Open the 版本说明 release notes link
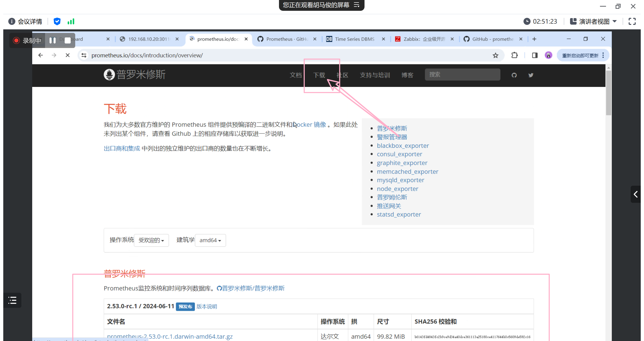The width and height of the screenshot is (644, 341). click(x=207, y=306)
